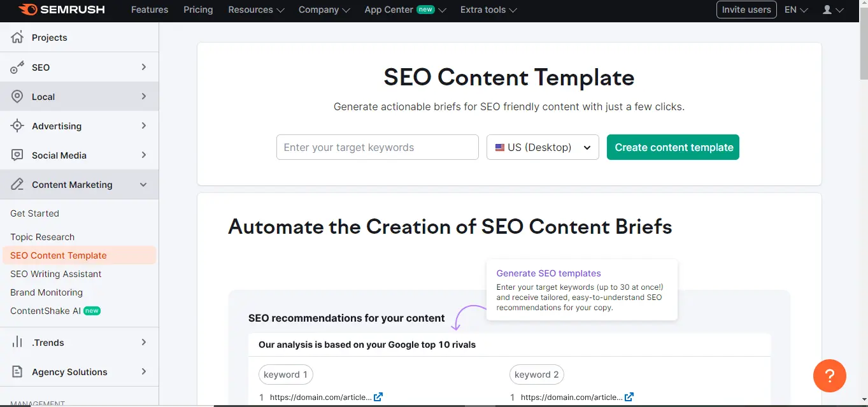Viewport: 868px width, 407px height.
Task: Open SEO Writing Assistant tool
Action: pyautogui.click(x=56, y=274)
